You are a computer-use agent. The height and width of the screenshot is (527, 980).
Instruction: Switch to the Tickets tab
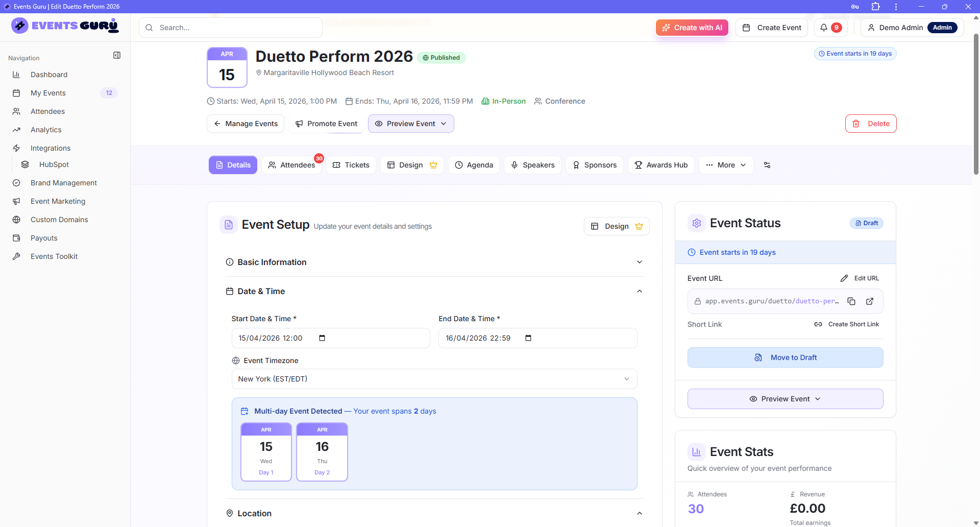coord(351,165)
